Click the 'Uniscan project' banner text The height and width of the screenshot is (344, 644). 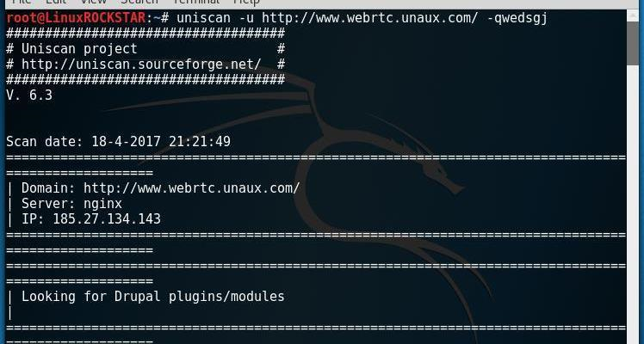[x=79, y=49]
